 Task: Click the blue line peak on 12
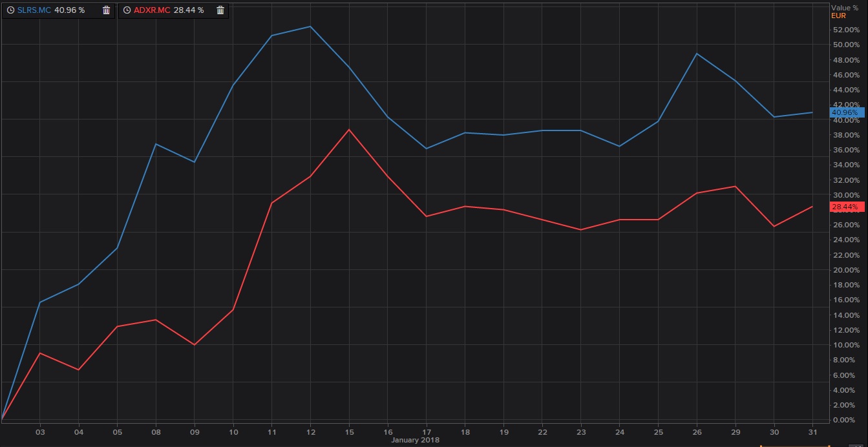(310, 26)
